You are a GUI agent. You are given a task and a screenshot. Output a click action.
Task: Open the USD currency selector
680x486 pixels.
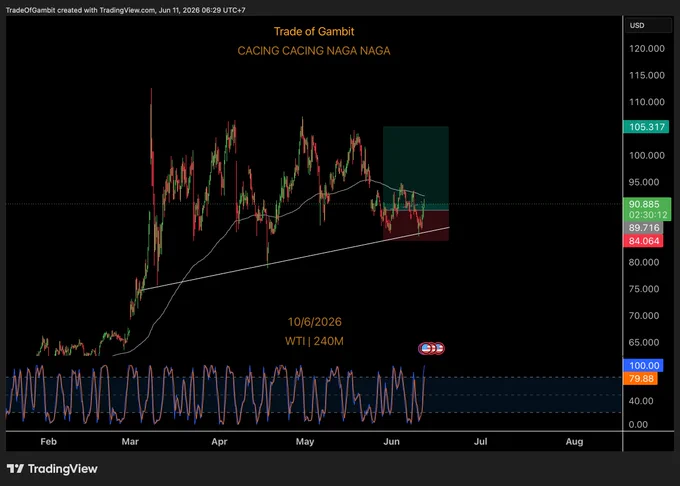click(648, 26)
